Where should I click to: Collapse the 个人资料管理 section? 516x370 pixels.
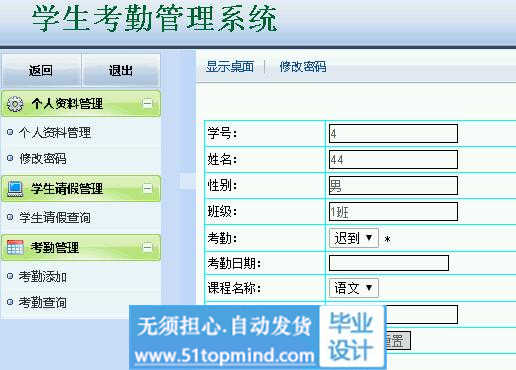(147, 103)
